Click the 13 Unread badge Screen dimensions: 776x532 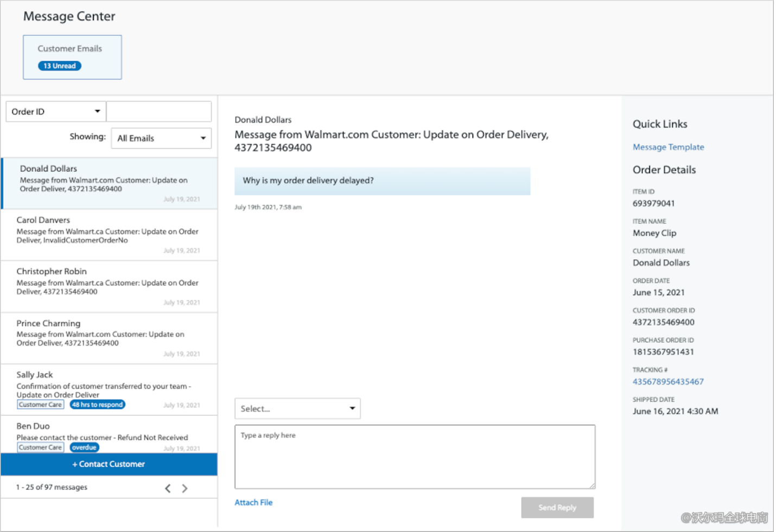point(60,66)
